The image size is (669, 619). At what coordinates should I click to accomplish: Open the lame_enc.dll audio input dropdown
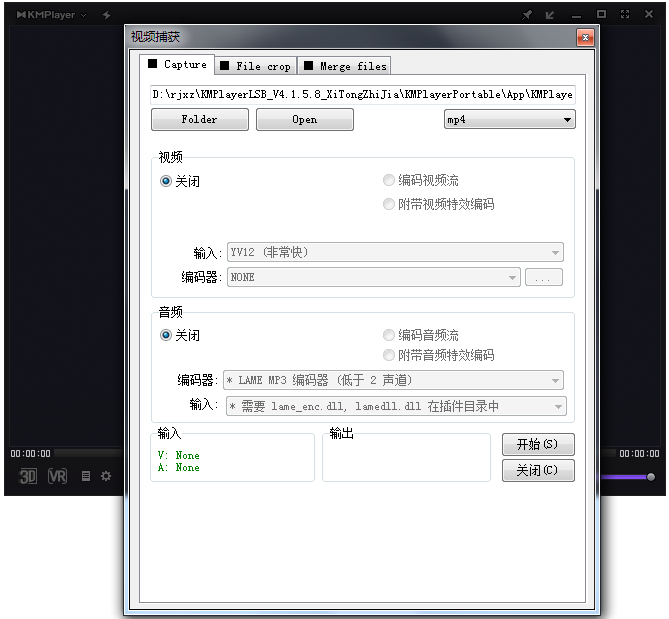396,406
